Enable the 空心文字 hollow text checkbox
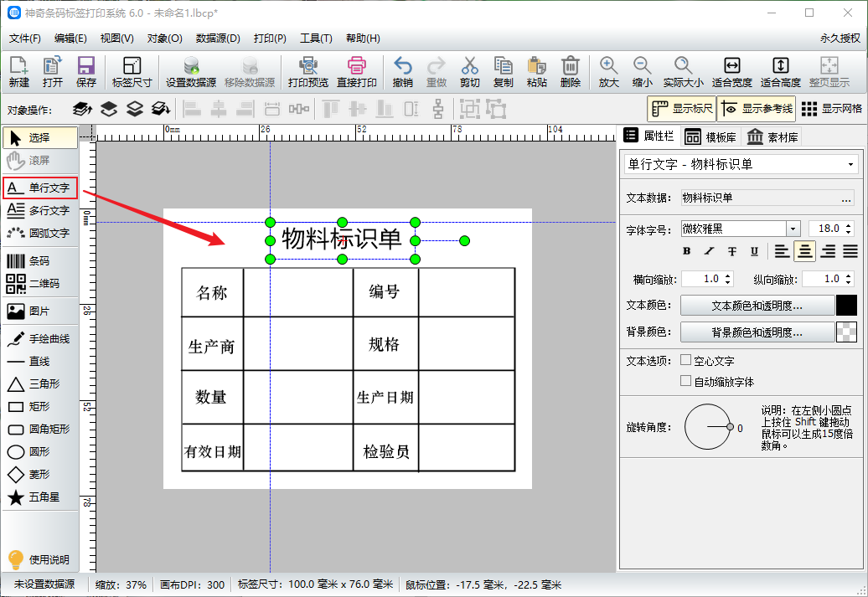Viewport: 868px width, 597px height. tap(685, 360)
